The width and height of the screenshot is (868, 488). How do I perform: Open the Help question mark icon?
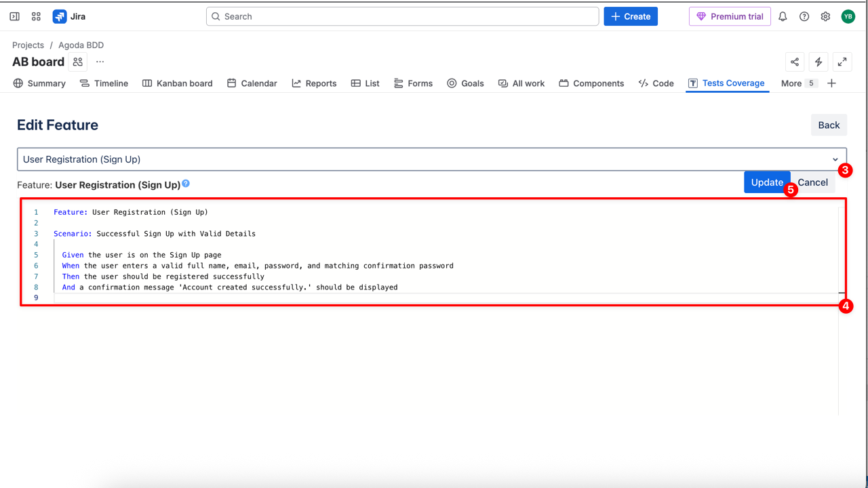[x=804, y=16]
